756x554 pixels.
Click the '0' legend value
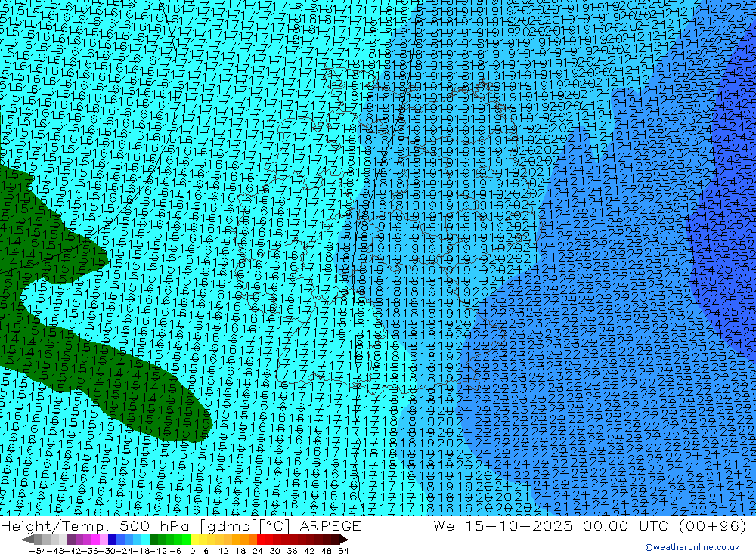click(x=192, y=551)
